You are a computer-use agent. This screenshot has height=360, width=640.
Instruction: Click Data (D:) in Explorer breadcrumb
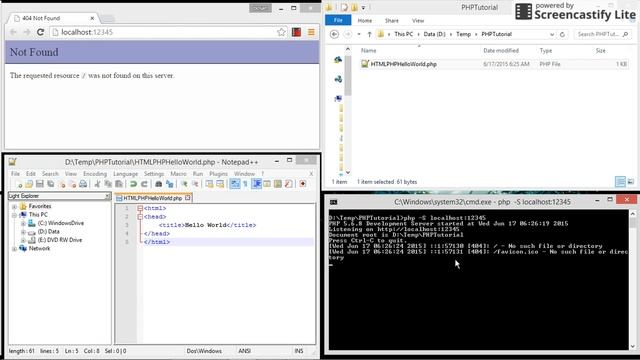tap(434, 34)
